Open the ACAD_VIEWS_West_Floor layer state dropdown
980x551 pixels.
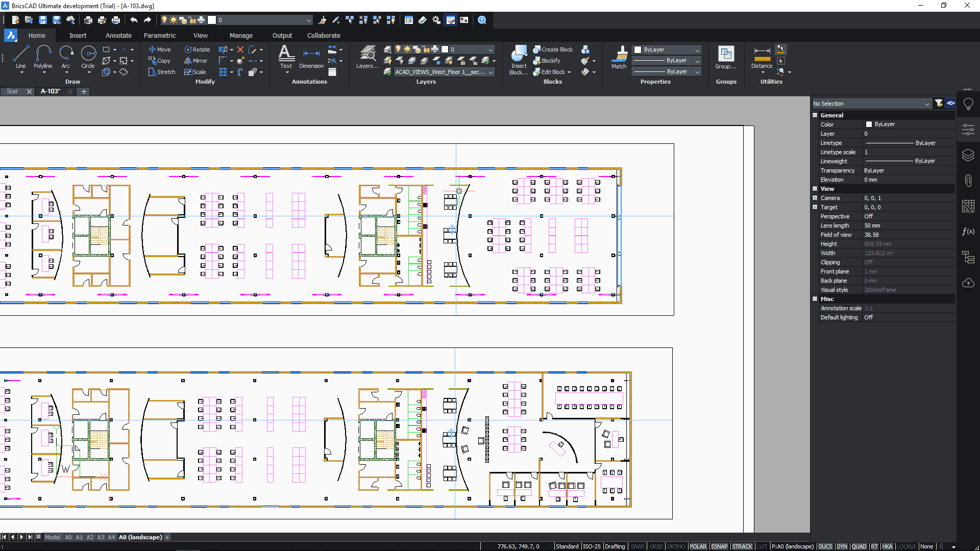444,72
